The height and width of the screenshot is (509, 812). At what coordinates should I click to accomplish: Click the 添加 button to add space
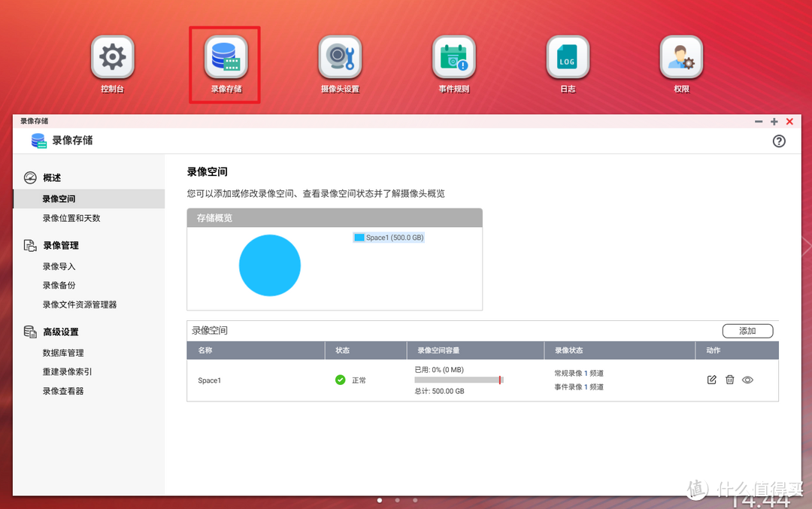(747, 331)
